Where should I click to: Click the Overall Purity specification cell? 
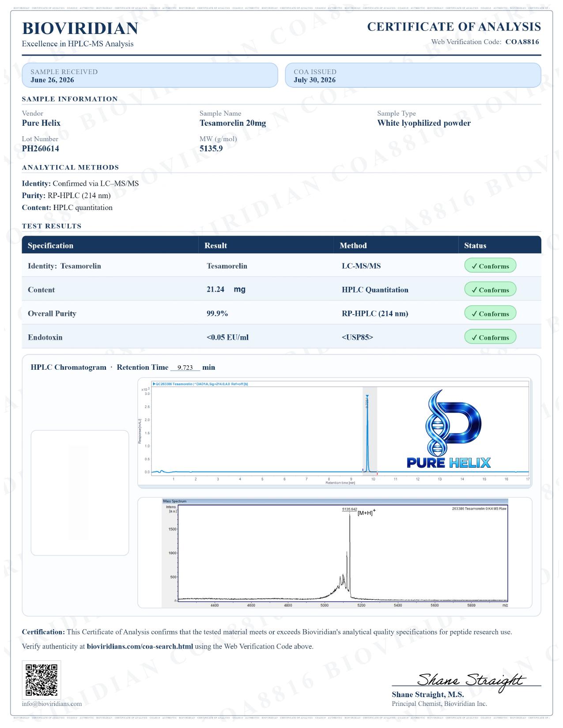coord(52,314)
